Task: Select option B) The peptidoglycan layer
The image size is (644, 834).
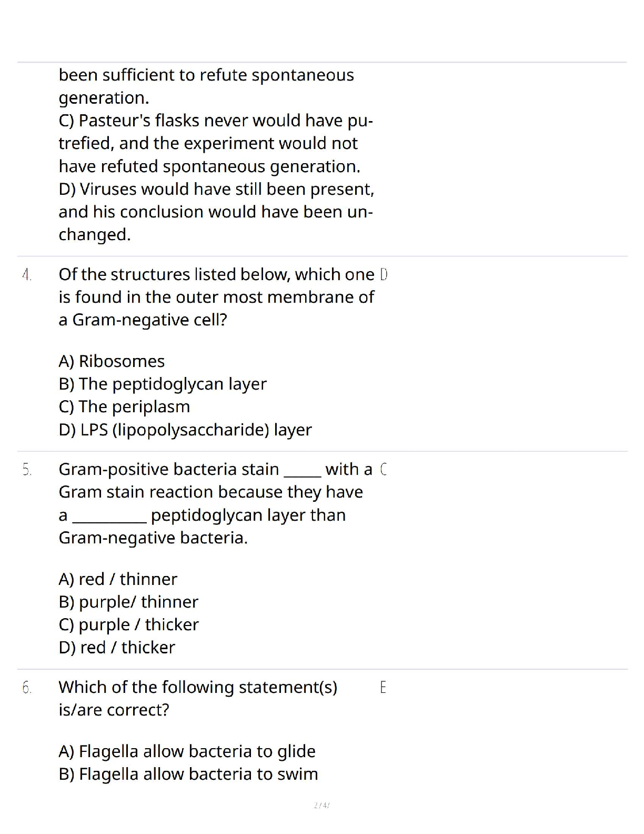Action: (163, 384)
